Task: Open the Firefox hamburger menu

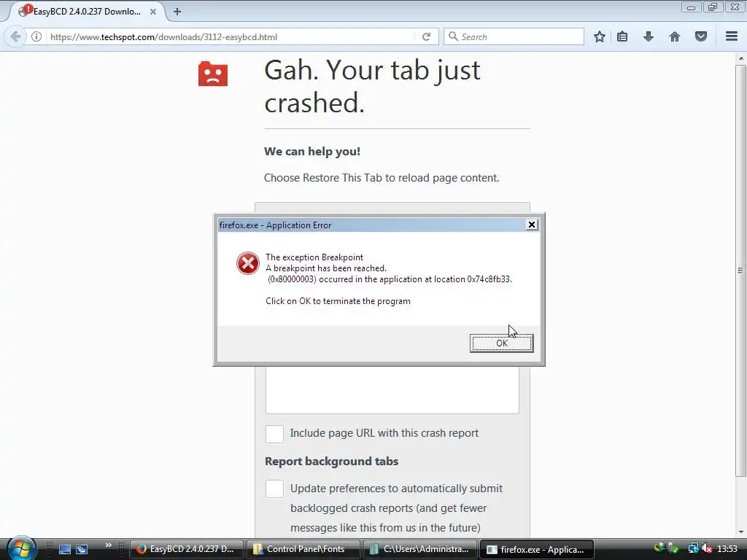Action: pos(732,36)
